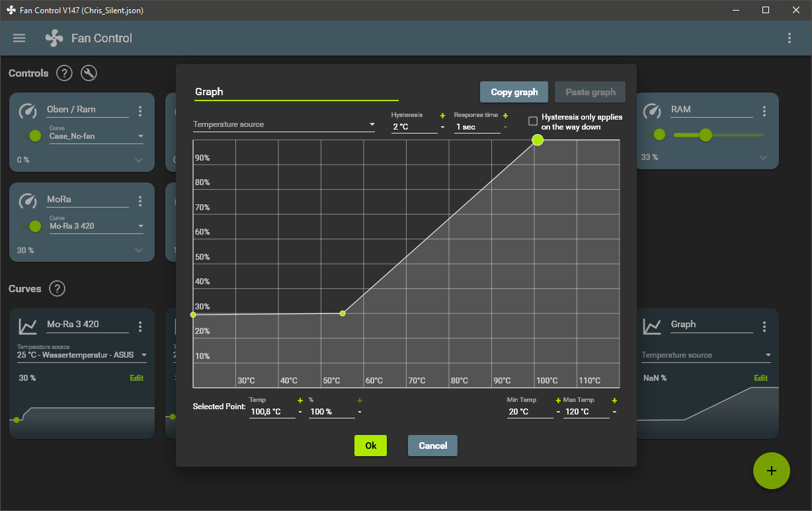
Task: Click the Hysteresis 2 °C input field
Action: pos(414,126)
